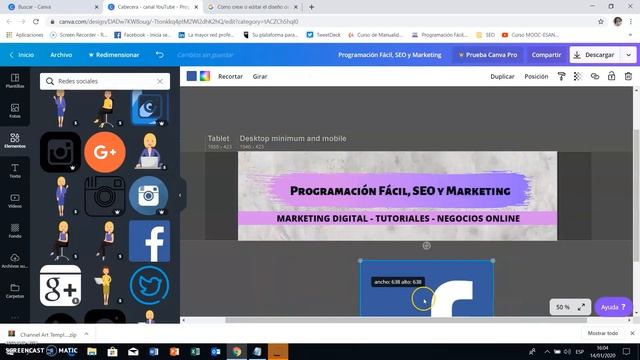Click the link chain icon
The width and height of the screenshot is (640, 360).
click(x=595, y=76)
